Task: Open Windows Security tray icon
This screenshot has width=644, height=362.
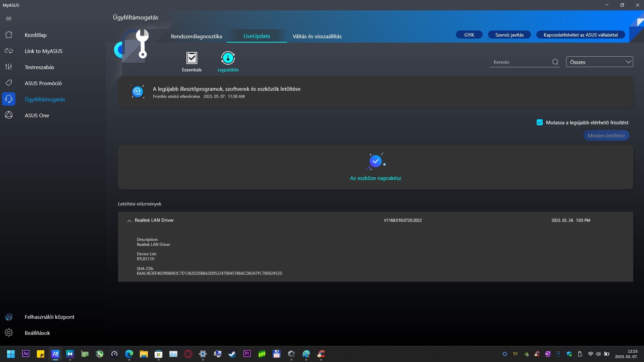Action: point(569,354)
